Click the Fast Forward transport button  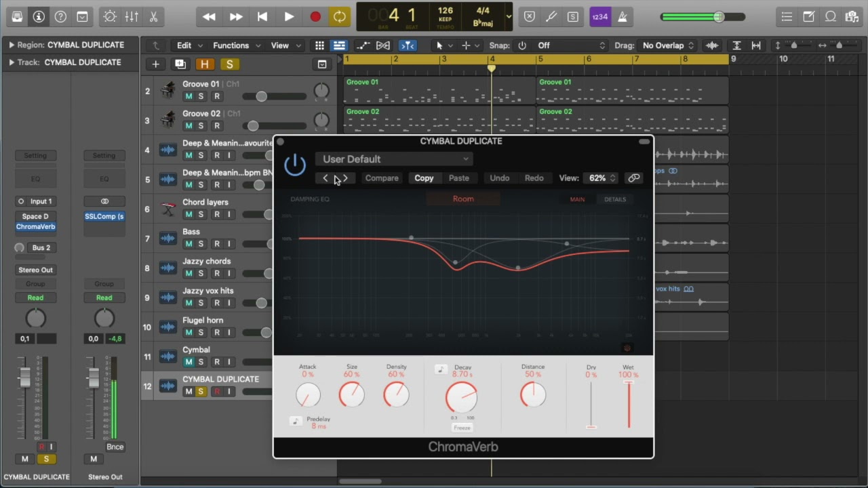[236, 17]
